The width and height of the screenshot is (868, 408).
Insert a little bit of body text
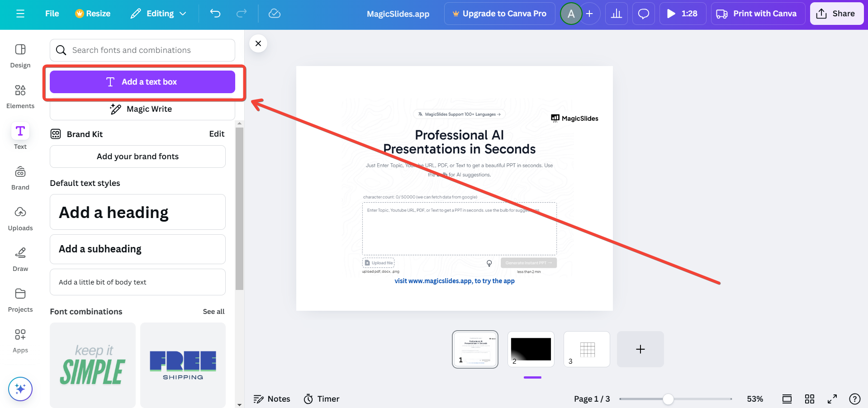[138, 282]
